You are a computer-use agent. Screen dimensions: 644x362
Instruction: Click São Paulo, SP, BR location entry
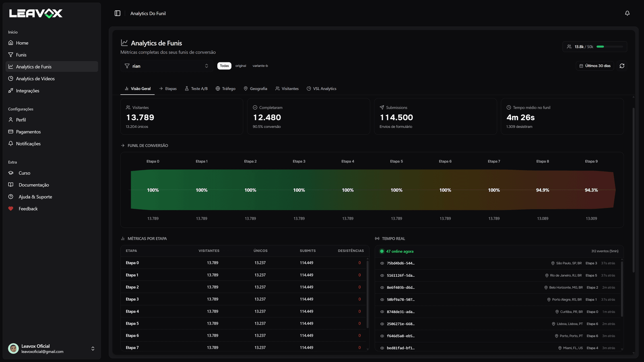click(566, 263)
